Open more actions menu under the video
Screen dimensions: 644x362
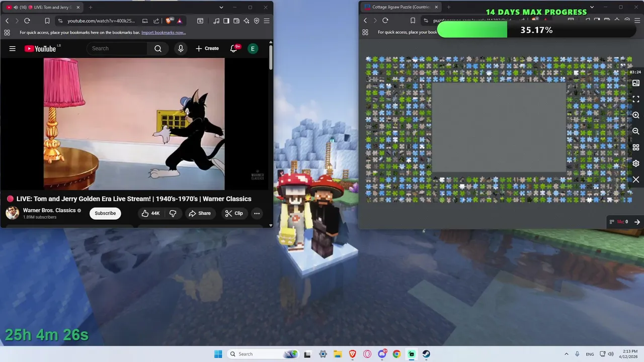257,213
